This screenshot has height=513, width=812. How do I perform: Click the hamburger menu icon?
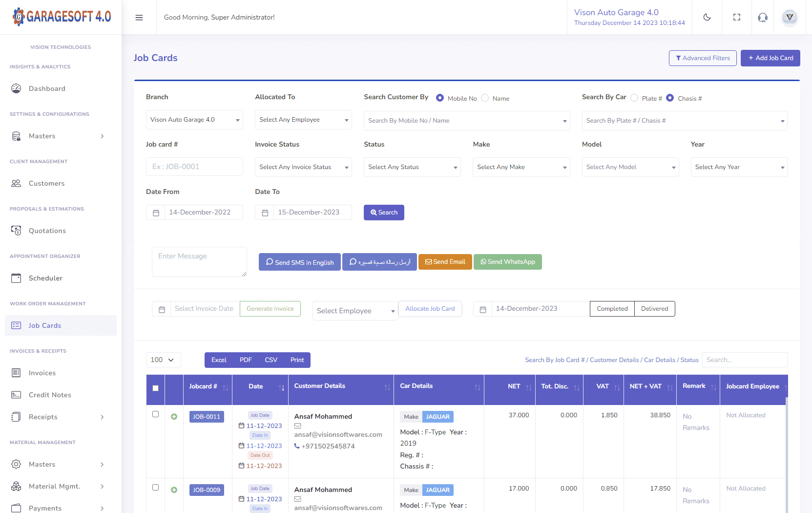click(x=139, y=18)
